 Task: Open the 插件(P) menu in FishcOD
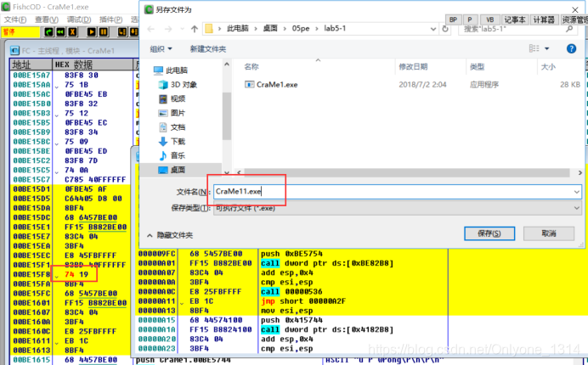tap(110, 20)
